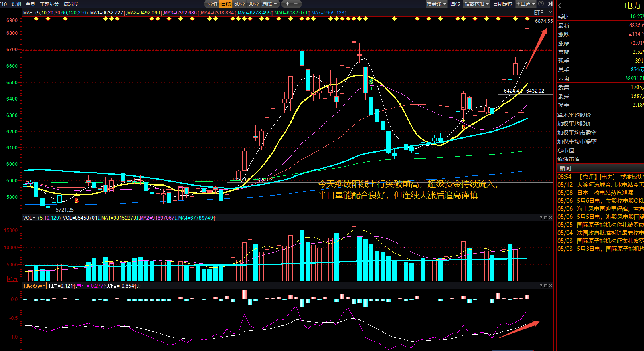This screenshot has height=351, width=644.
Task: Open news 法国政府批准拆除最老核电
Action: (601, 233)
